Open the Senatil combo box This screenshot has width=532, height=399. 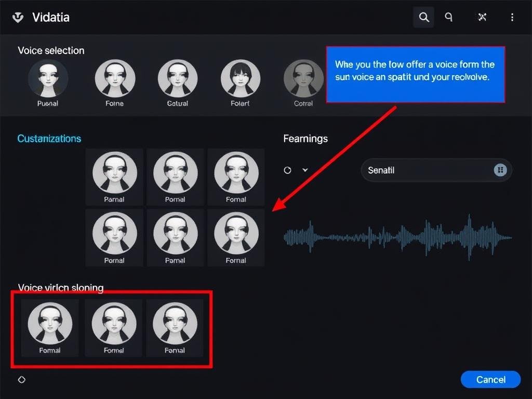[x=426, y=170]
